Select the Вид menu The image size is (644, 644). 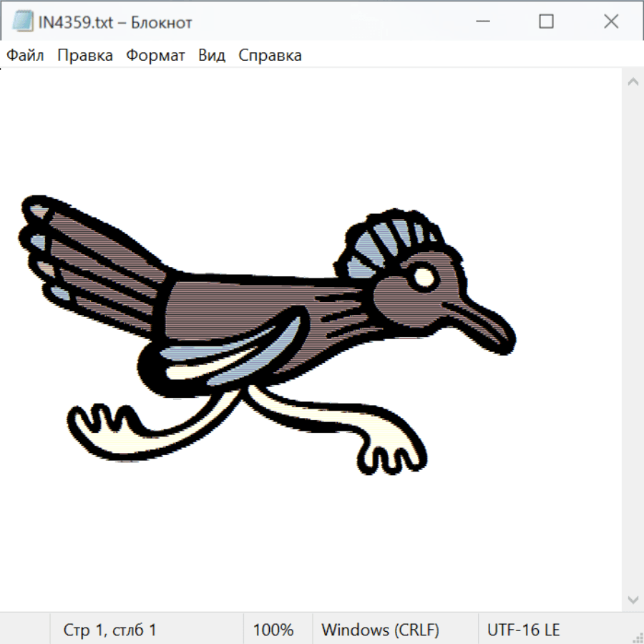click(x=211, y=56)
